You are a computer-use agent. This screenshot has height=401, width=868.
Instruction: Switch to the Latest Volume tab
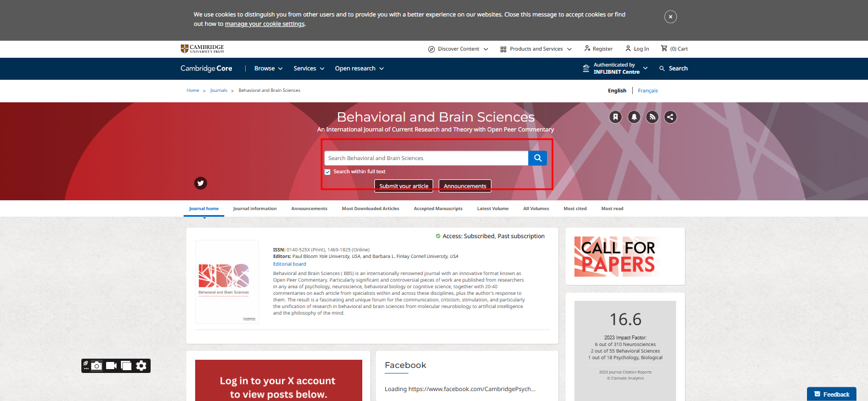click(493, 209)
